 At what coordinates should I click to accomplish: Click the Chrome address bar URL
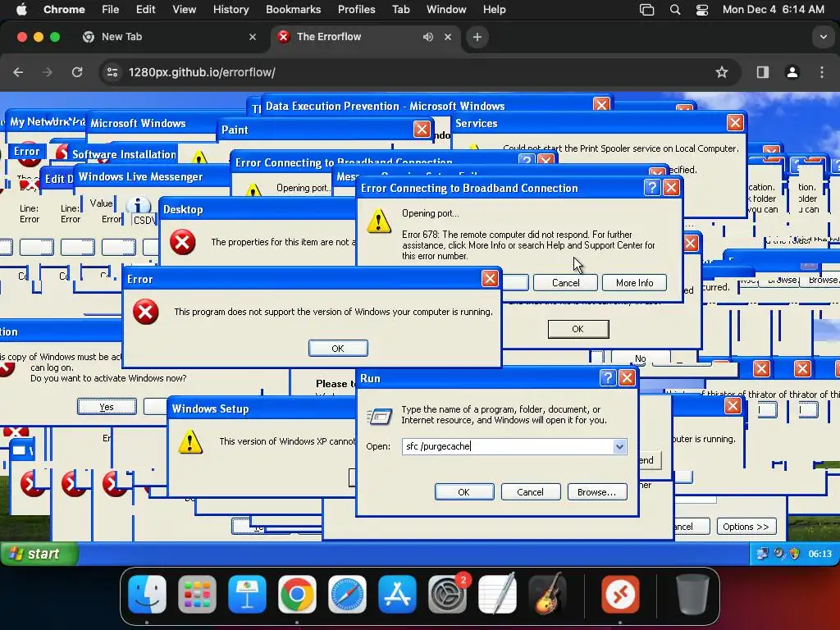pyautogui.click(x=202, y=72)
